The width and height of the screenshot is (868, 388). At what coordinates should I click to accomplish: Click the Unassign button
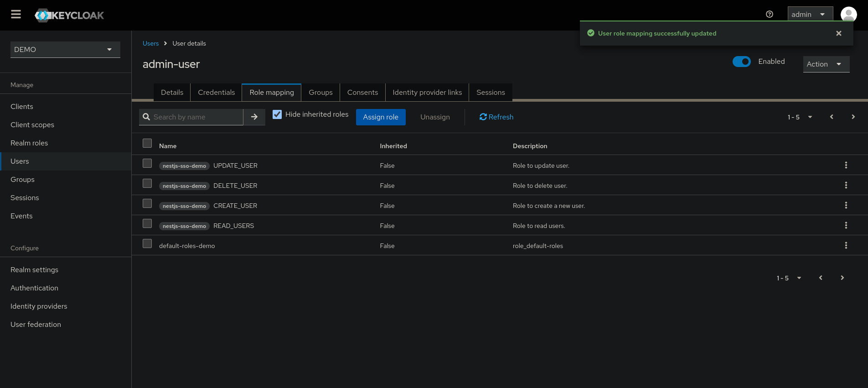[435, 117]
